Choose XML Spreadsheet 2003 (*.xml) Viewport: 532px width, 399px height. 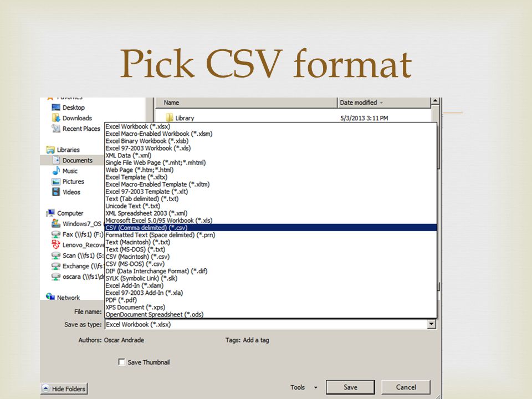coord(270,213)
